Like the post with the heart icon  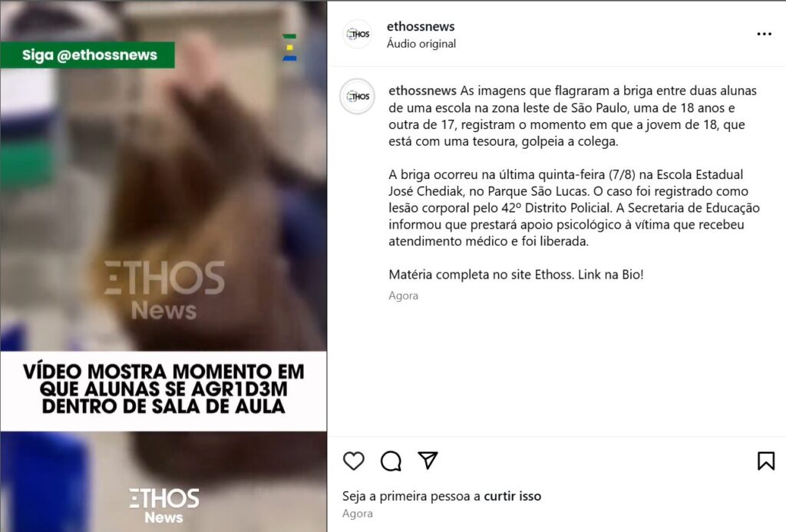click(x=353, y=461)
